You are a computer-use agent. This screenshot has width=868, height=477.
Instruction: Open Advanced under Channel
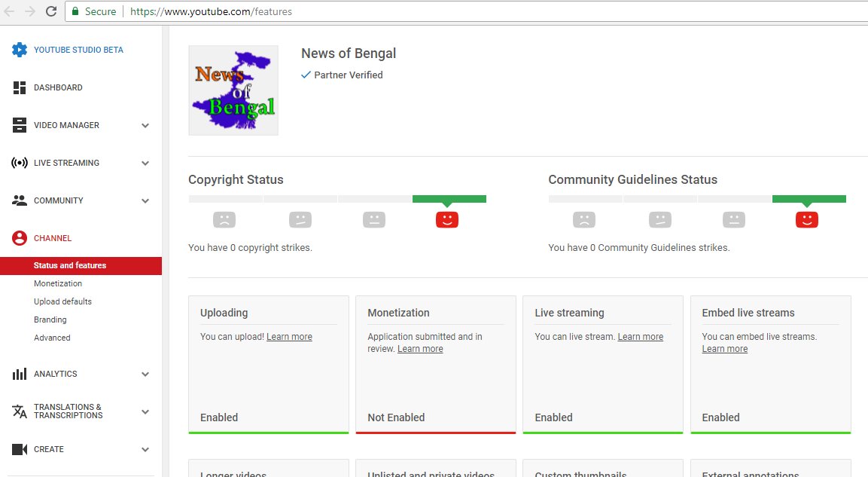(52, 338)
